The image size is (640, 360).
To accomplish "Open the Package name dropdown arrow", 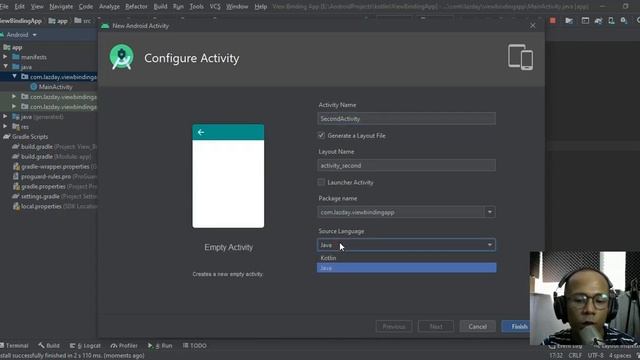I will click(x=490, y=212).
